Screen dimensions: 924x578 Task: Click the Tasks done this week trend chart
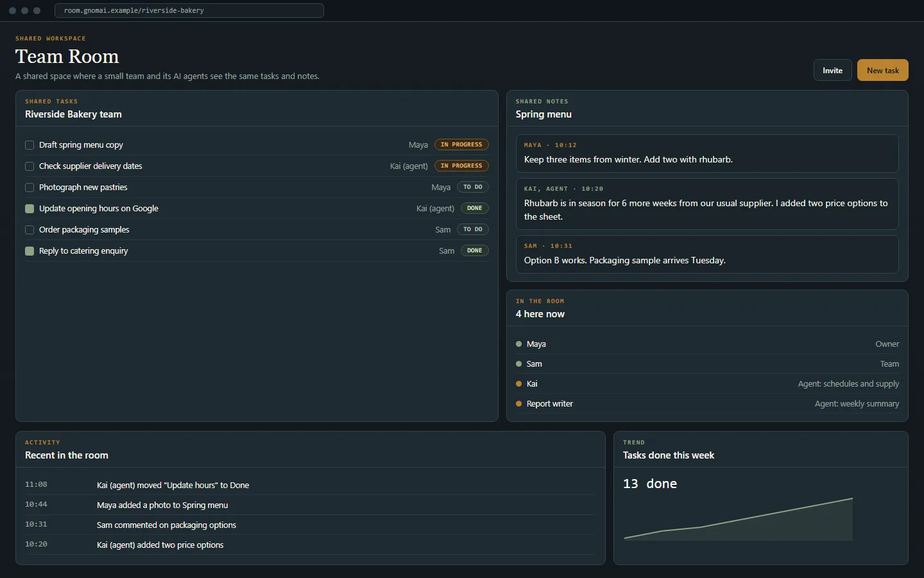point(739,519)
